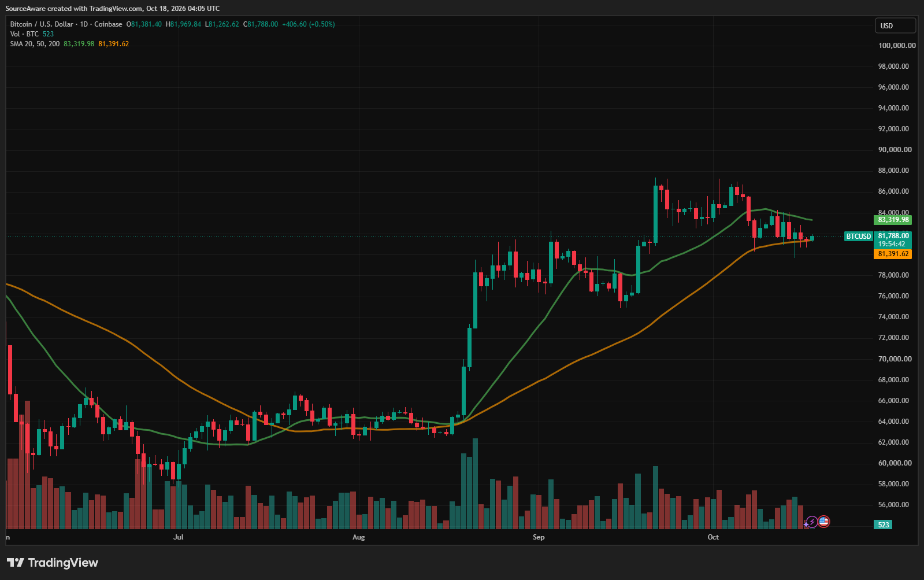Image resolution: width=924 pixels, height=580 pixels.
Task: Click the low value L81,262.62
Action: point(222,24)
